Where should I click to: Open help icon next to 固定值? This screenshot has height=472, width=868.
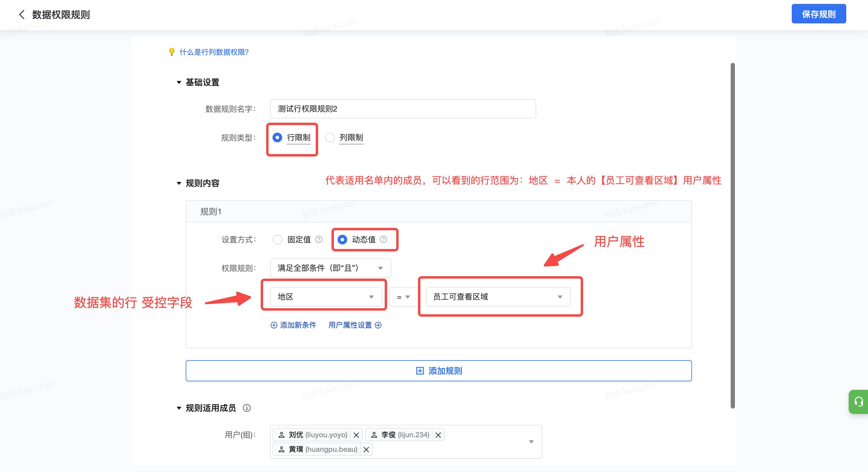tap(319, 239)
